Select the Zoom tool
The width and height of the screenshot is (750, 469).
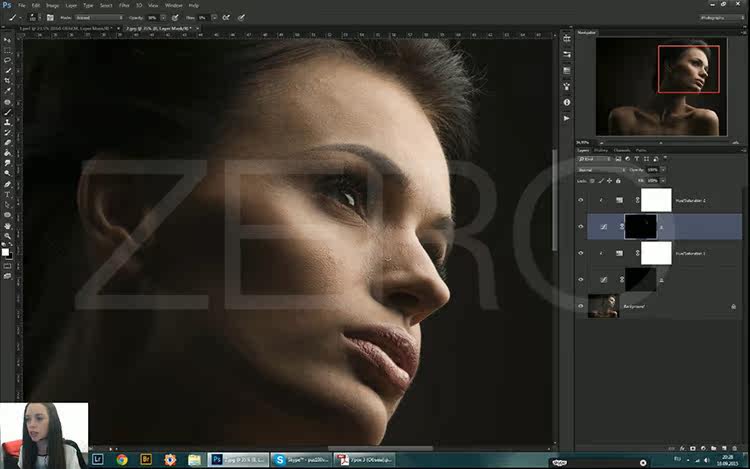7,235
